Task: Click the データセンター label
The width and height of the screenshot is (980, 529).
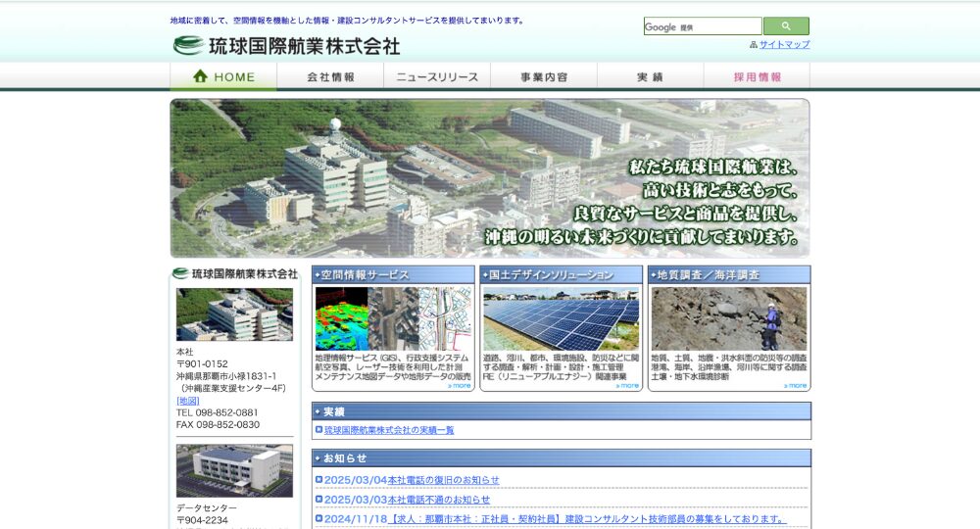Action: [206, 507]
